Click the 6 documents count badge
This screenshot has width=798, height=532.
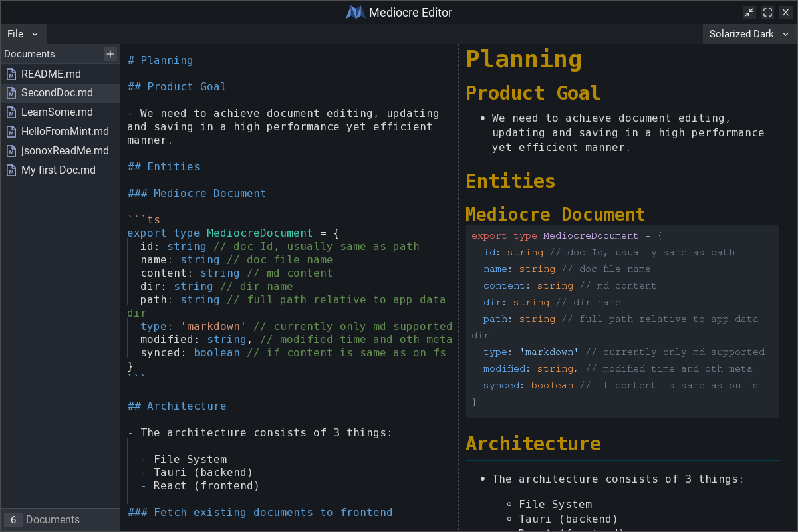pyautogui.click(x=13, y=520)
